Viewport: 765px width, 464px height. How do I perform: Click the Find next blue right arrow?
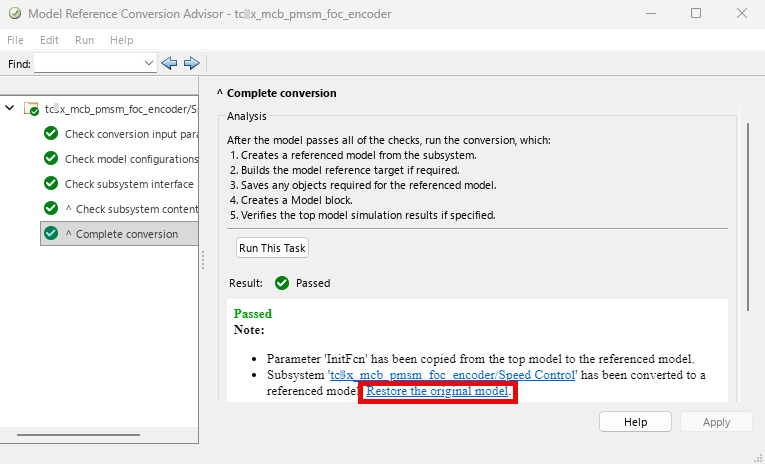(192, 63)
